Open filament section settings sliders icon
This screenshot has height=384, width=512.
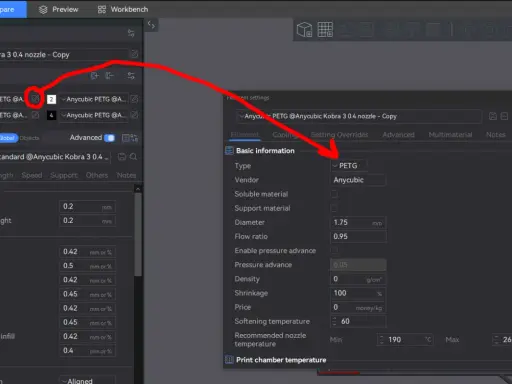[x=131, y=76]
